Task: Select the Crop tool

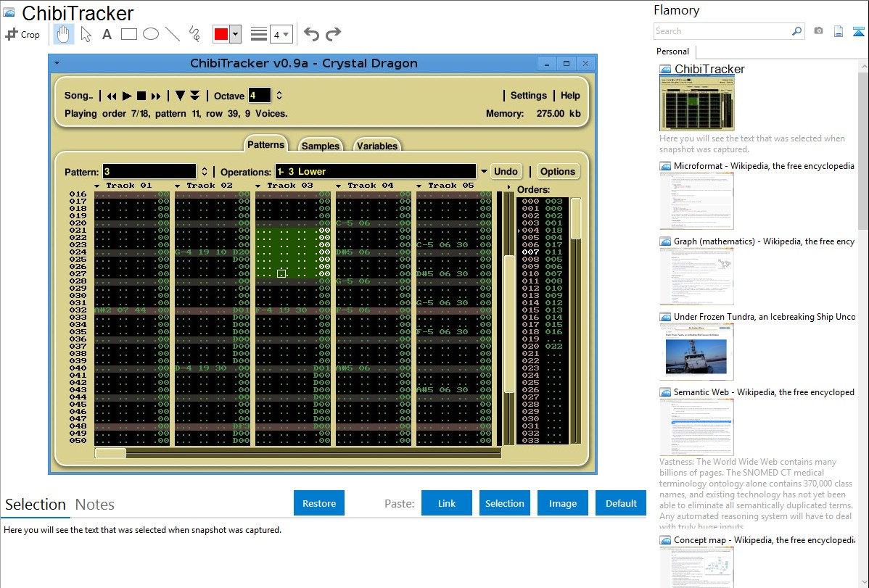Action: pos(22,34)
